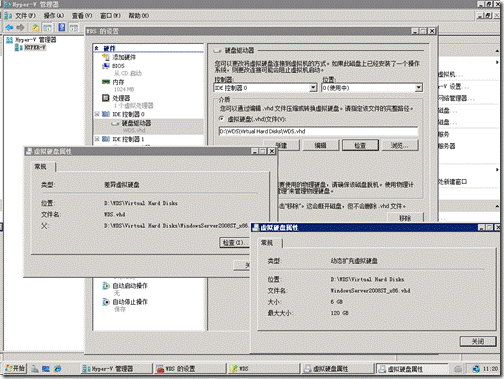The height and width of the screenshot is (379, 504).
Task: Select 自动启动操作 setting
Action: pyautogui.click(x=130, y=286)
